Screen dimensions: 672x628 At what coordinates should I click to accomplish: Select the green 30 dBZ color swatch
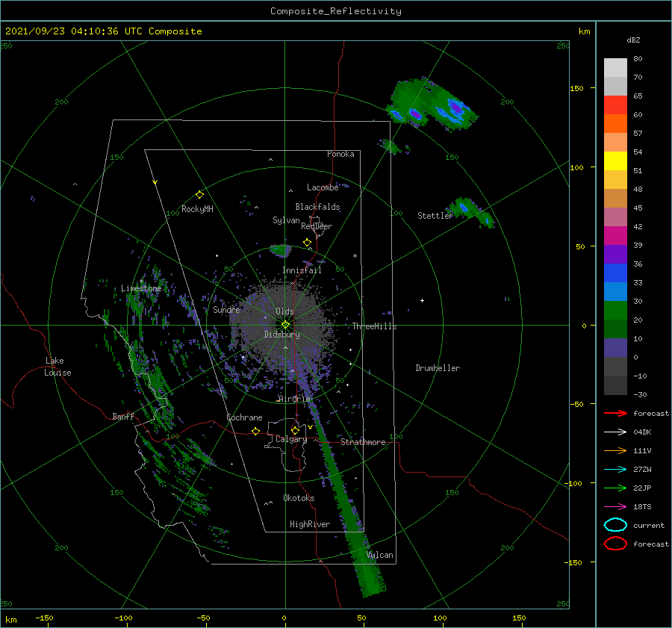click(615, 311)
